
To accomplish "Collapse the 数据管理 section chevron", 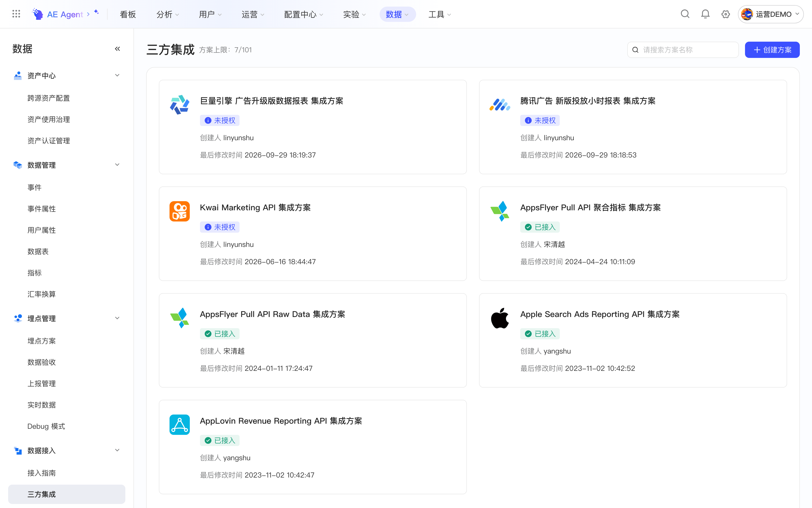I will pos(117,165).
